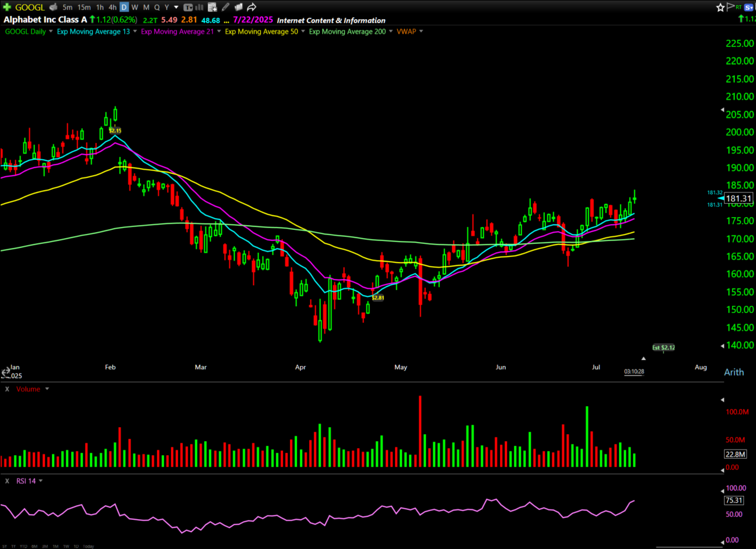
Task: Click the Est $2.12 earnings estimate marker
Action: coord(663,348)
